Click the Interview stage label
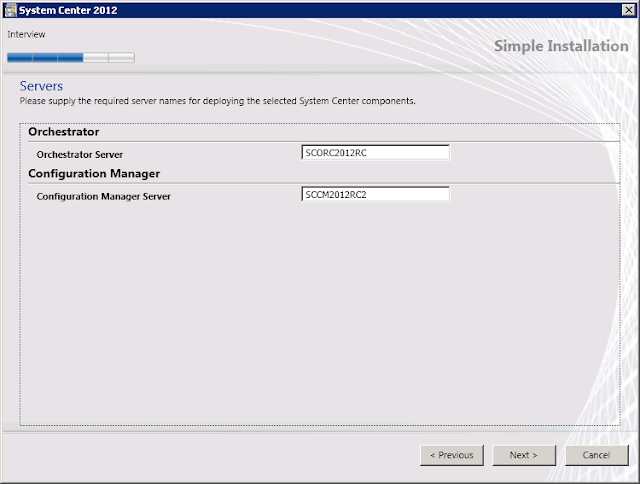 [26, 34]
